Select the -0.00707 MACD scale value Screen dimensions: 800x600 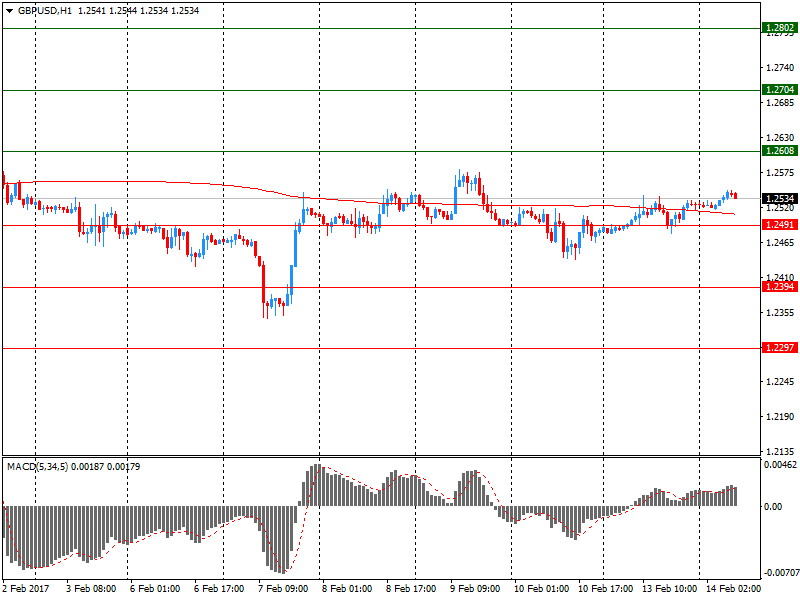(780, 573)
